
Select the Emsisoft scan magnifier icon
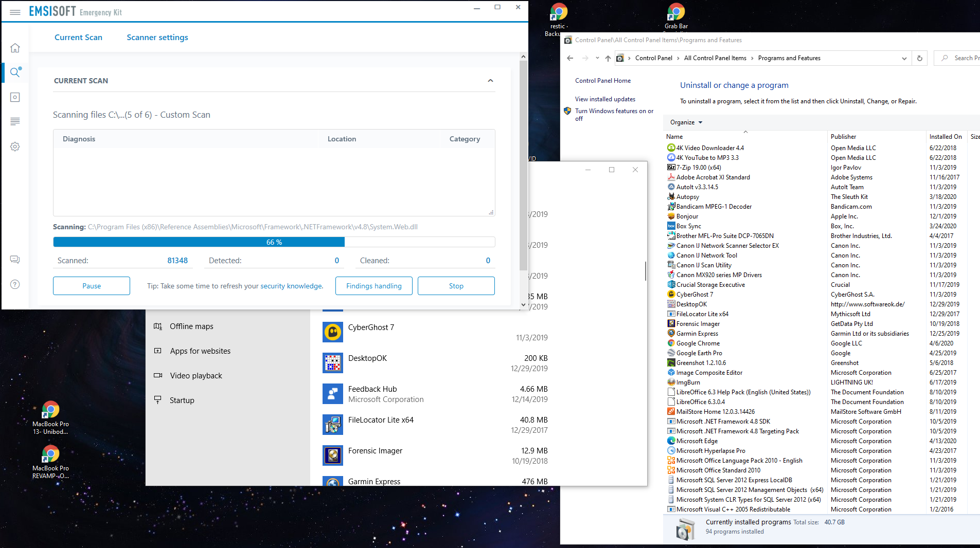point(15,72)
